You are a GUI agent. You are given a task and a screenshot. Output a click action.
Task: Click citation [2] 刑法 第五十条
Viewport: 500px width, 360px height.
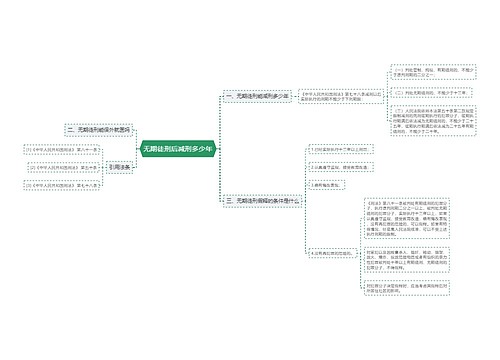pos(63,167)
